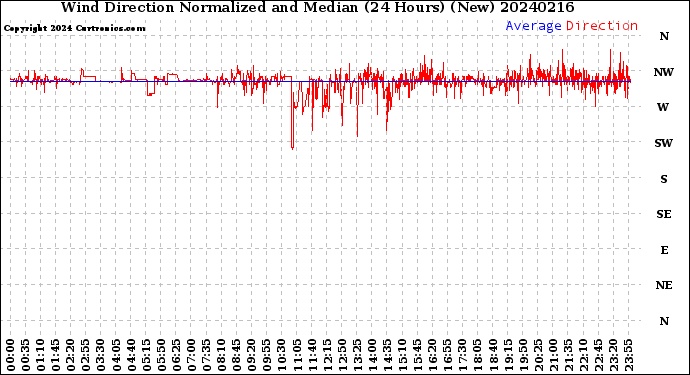The image size is (690, 375).
Task: Click the 05:50 time label
Action: (161, 355)
